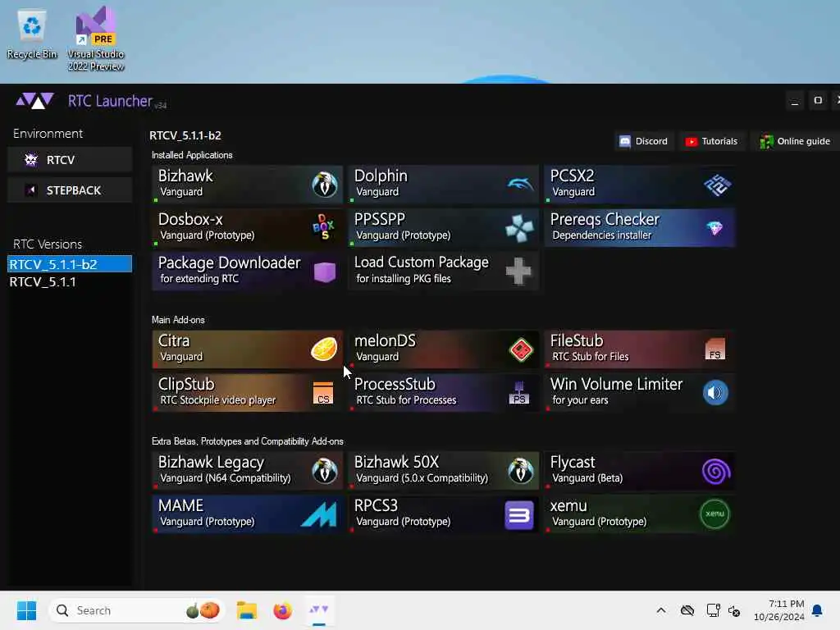Install Bizhawk 50X compatibility title
The width and height of the screenshot is (840, 630).
396,463
